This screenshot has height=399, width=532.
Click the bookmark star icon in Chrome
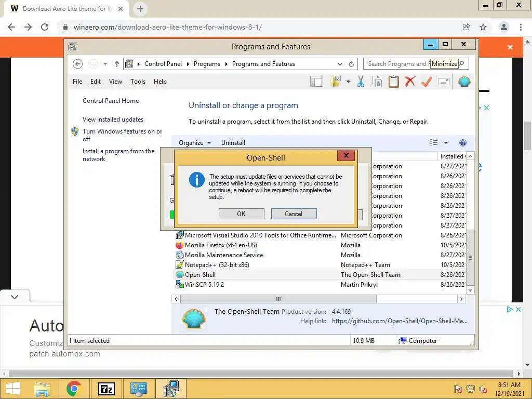tap(483, 27)
